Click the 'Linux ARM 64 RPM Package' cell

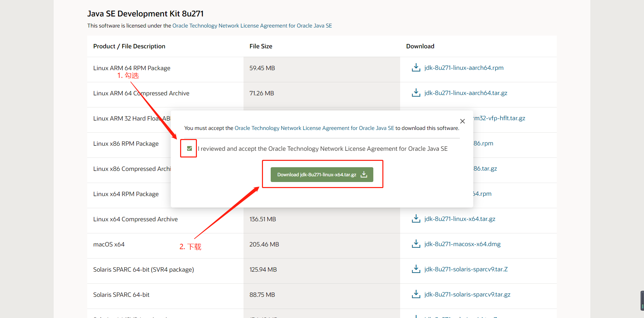coord(132,68)
